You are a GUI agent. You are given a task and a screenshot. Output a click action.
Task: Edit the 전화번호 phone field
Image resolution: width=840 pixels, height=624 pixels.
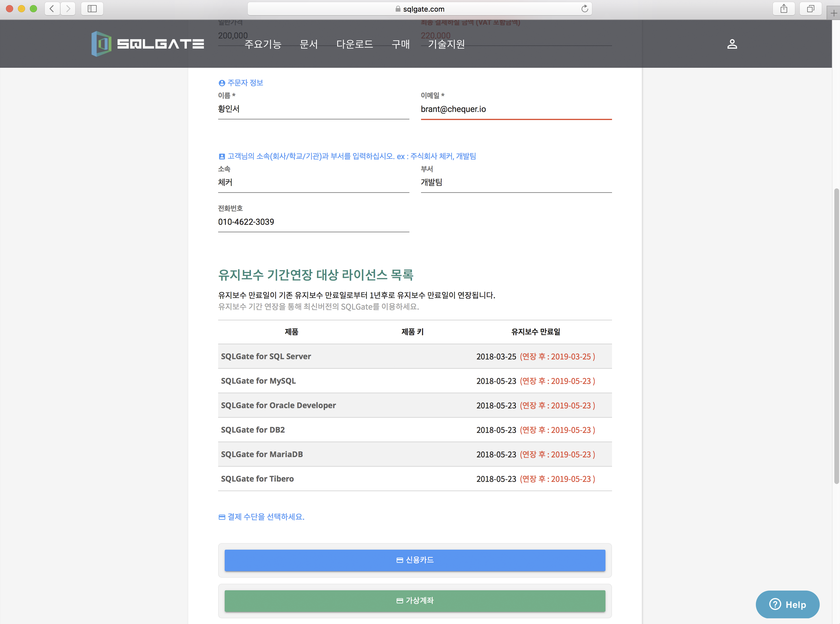313,222
